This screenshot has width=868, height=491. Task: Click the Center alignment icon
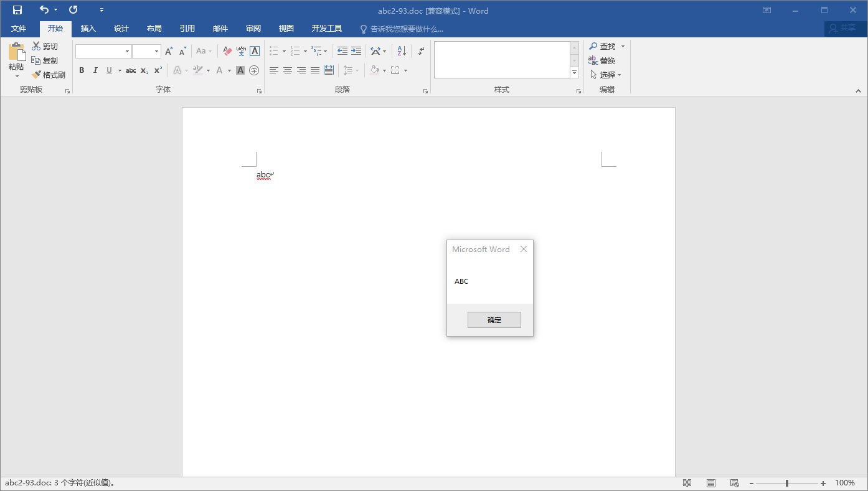[x=288, y=71]
